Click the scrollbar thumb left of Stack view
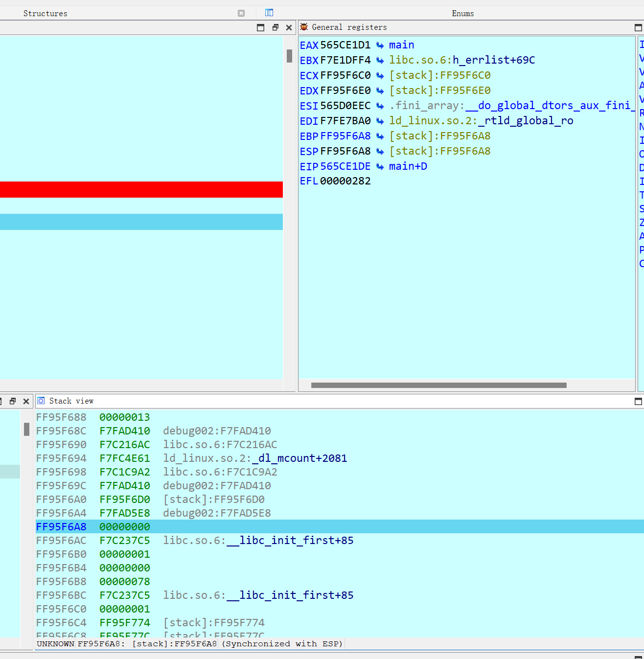644x659 pixels. coord(26,429)
